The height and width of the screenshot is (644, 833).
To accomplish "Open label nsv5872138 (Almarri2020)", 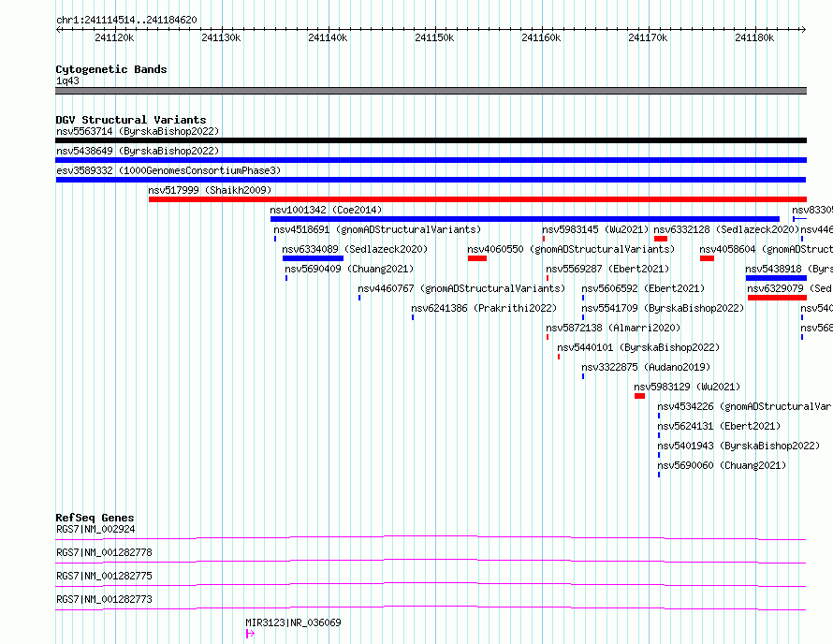I will point(613,328).
